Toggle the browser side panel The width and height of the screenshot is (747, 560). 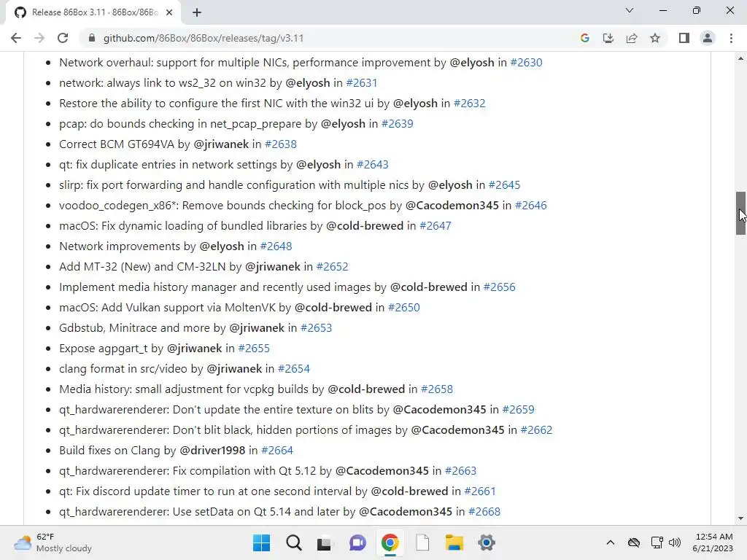click(x=684, y=38)
